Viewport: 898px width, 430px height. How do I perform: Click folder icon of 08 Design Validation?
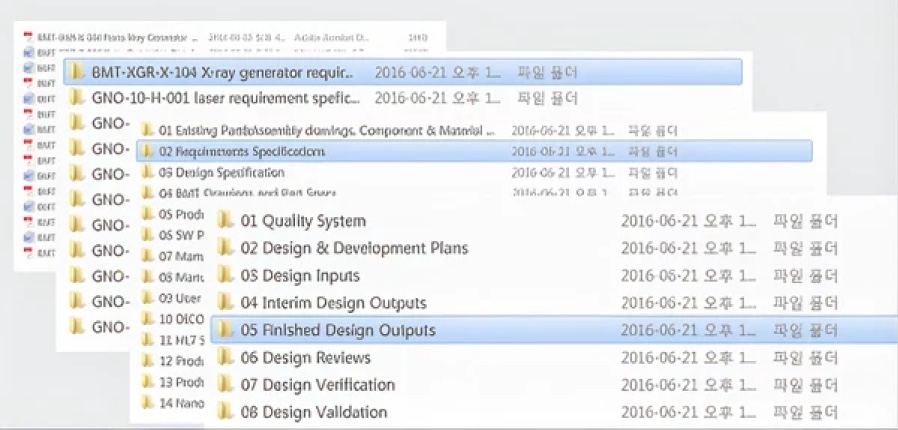(226, 412)
